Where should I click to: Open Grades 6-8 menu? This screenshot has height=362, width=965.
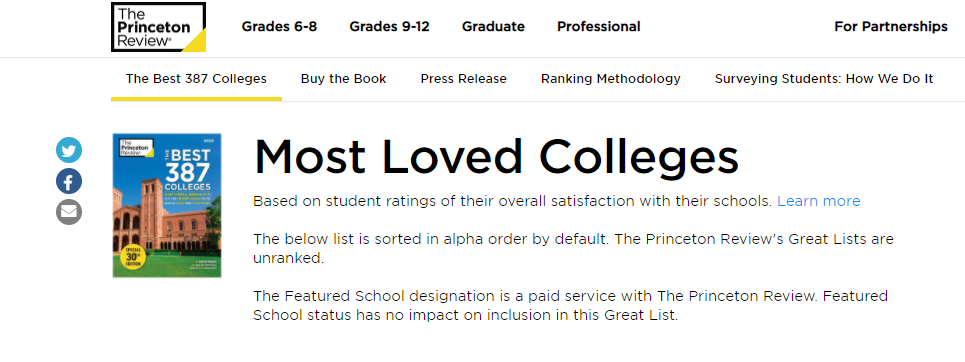(279, 26)
